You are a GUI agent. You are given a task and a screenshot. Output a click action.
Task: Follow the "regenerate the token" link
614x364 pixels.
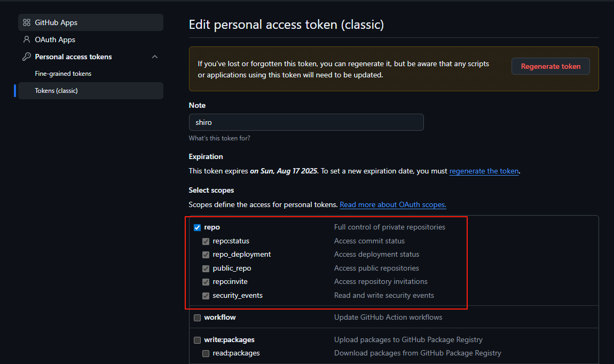484,171
